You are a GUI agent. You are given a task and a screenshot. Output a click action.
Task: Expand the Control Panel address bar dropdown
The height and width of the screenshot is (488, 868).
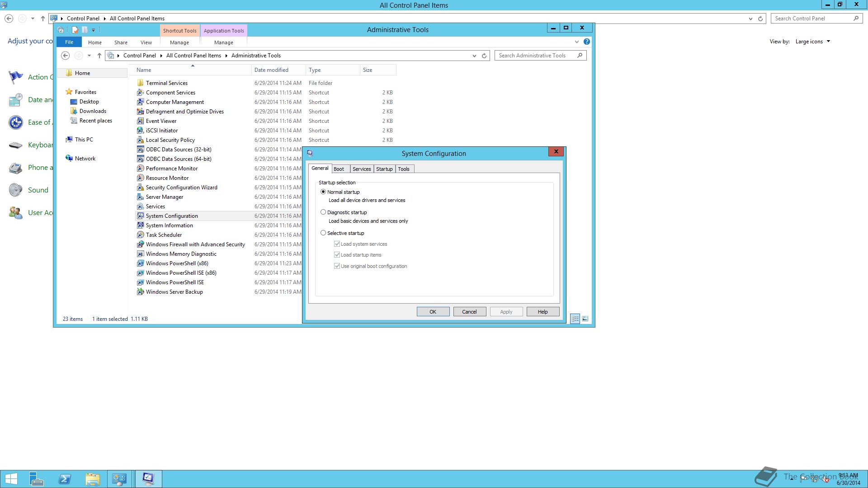750,19
